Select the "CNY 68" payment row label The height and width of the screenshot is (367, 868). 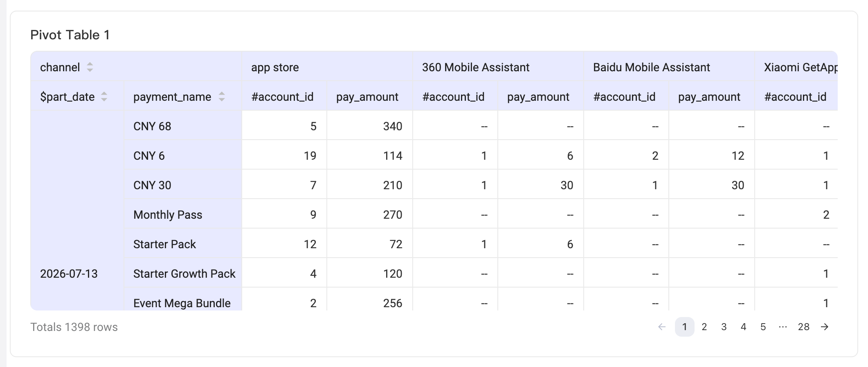(152, 126)
